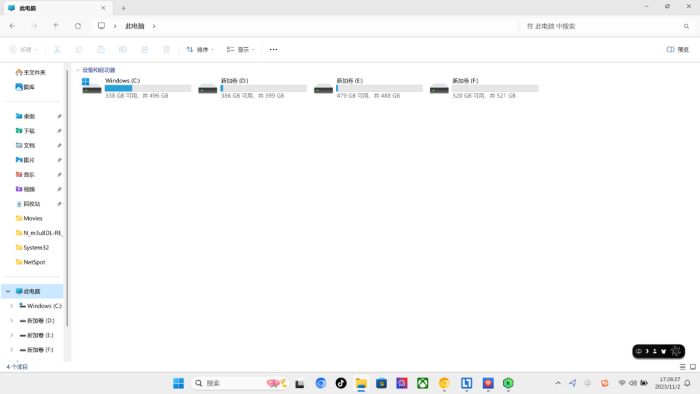Click the Paste clipboard toolbar icon

[101, 50]
